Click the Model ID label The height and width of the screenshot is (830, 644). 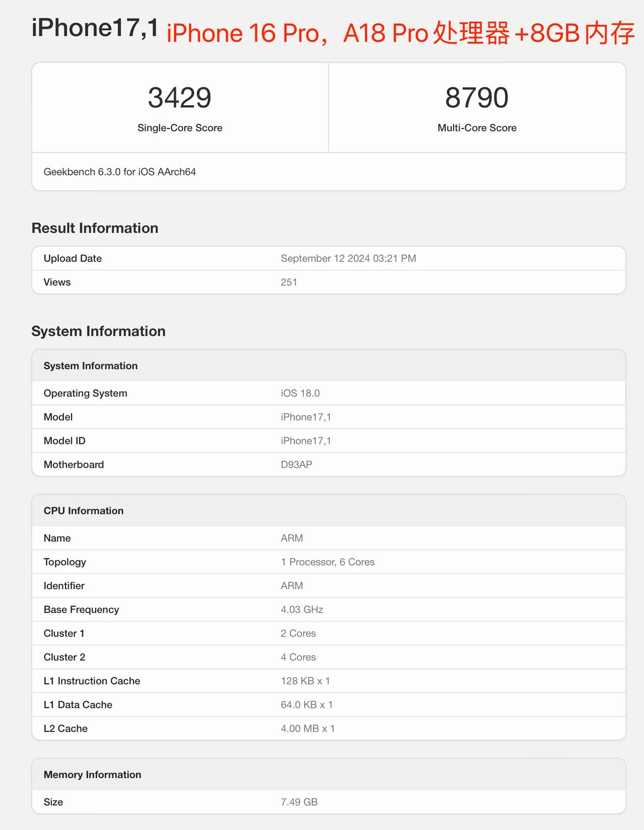[64, 440]
